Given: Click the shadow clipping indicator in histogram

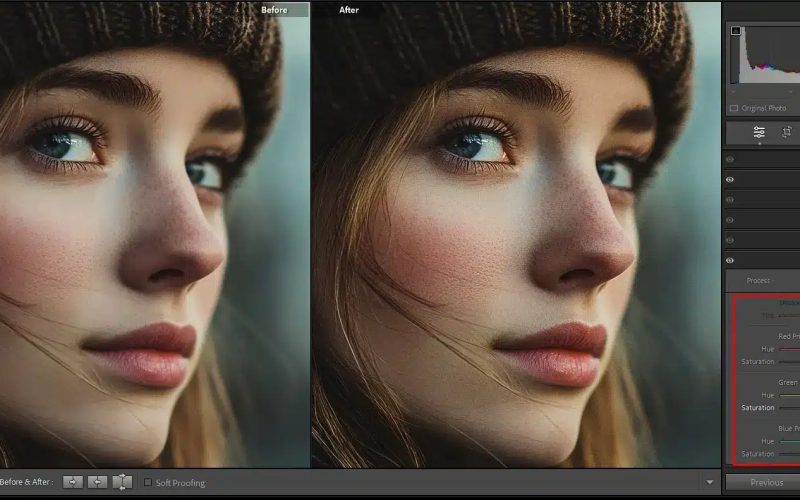Looking at the screenshot, I should point(736,31).
